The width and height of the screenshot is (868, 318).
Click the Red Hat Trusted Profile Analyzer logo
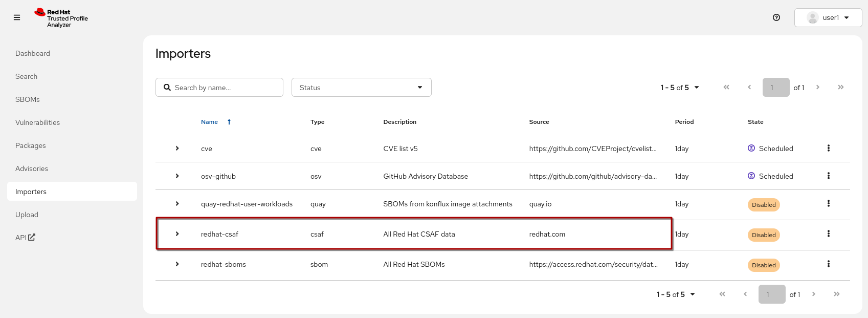click(61, 18)
